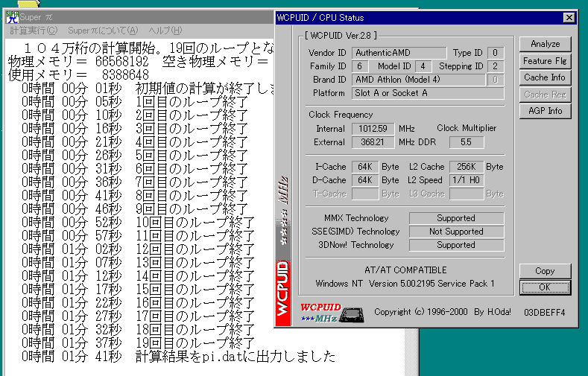Screen dimensions: 588x376
Task: Open Cache Info in WCPUID
Action: [x=546, y=77]
